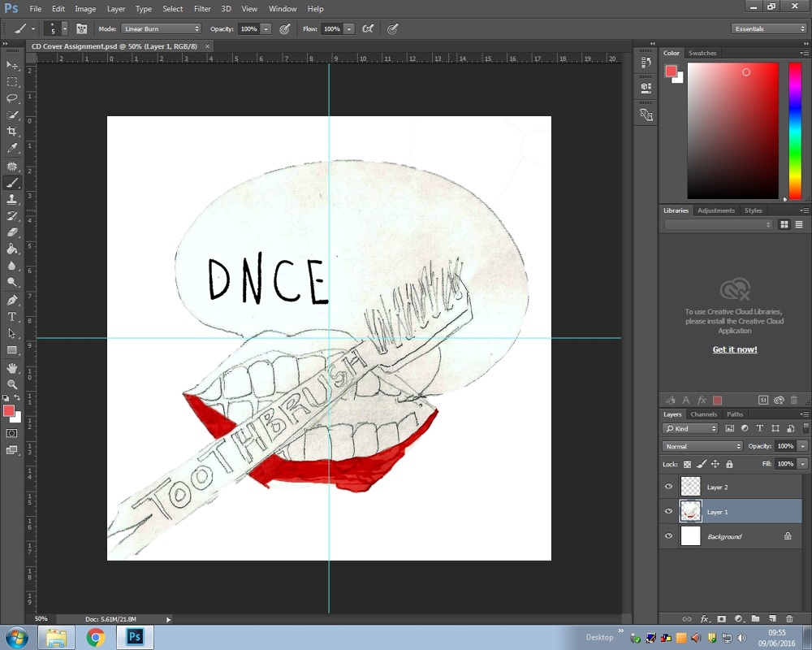Open the History panel icon
Screen dimensions: 812x650
(646, 63)
